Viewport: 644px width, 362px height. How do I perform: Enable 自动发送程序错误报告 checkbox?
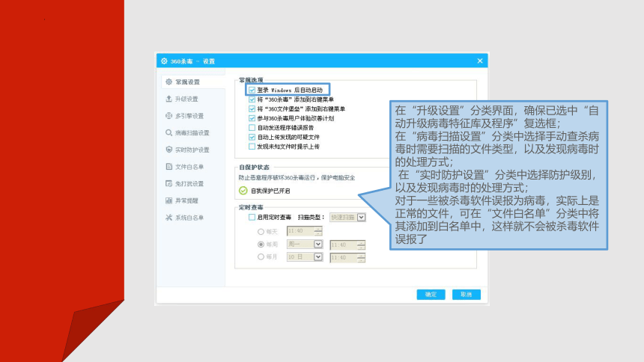tap(252, 128)
